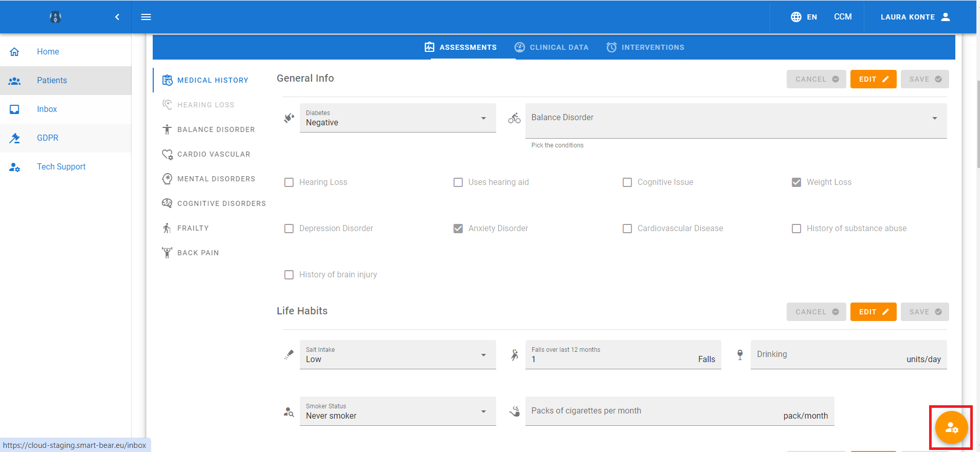Click the Cognitive Disorders brain icon
The image size is (980, 452).
tap(167, 203)
